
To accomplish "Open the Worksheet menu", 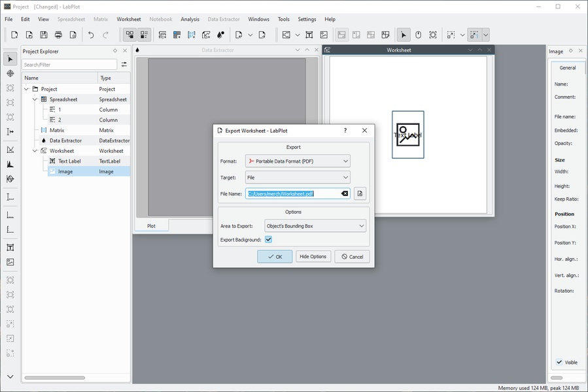I will click(129, 19).
